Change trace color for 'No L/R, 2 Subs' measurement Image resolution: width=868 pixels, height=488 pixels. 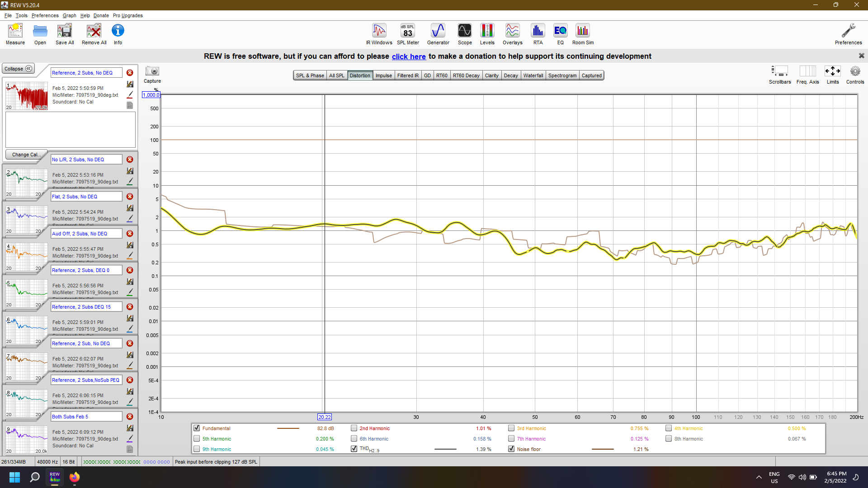130,182
